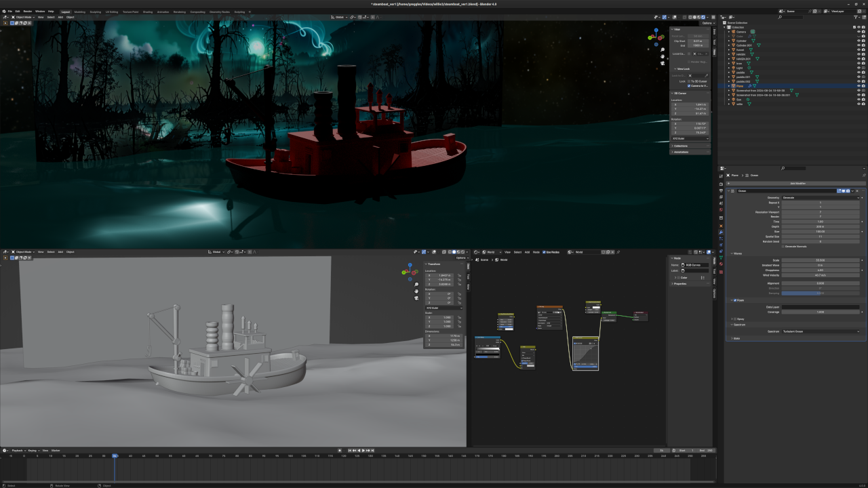The image size is (868, 488).
Task: Click the outliner filter funnel icon
Action: [856, 17]
